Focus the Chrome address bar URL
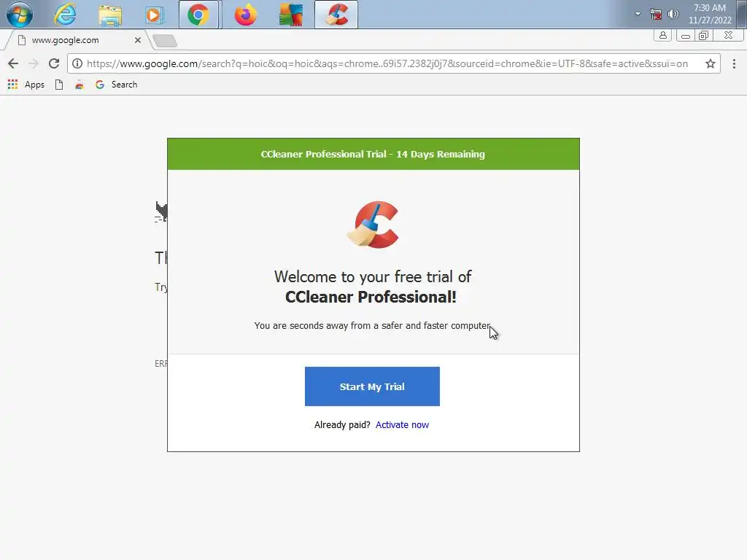Screen dimensions: 747x560 pyautogui.click(x=387, y=63)
